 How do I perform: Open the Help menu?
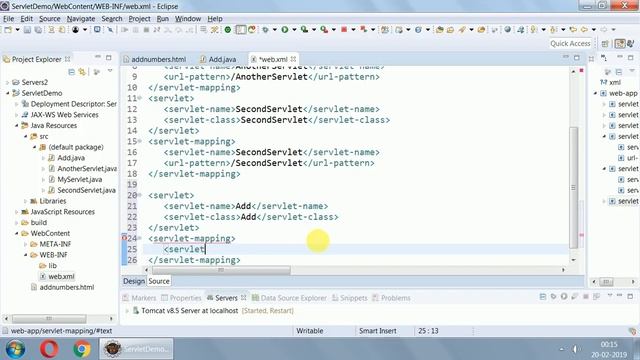coord(215,19)
